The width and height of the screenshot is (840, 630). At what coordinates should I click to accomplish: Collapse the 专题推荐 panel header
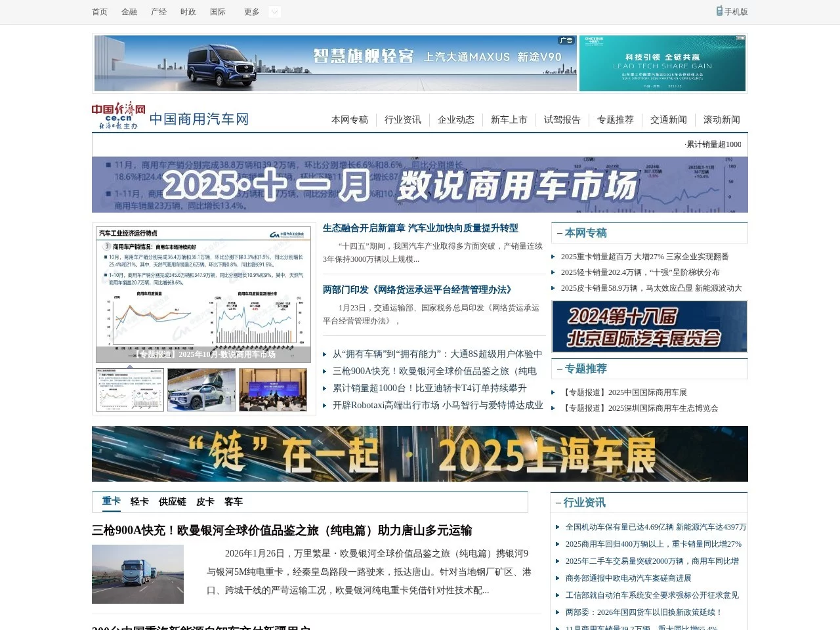(x=558, y=369)
